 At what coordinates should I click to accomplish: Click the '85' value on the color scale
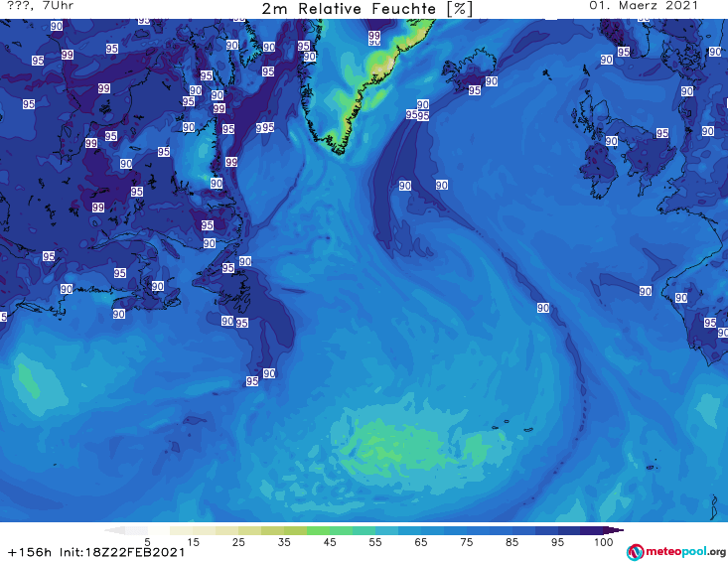[511, 542]
